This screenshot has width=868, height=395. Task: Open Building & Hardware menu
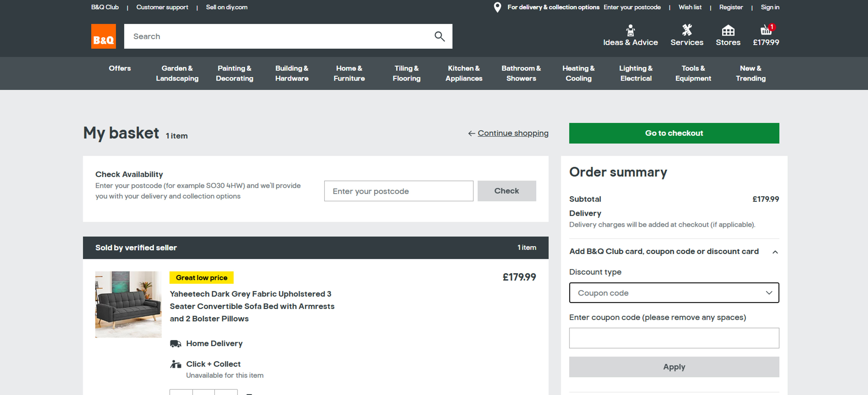coord(292,73)
